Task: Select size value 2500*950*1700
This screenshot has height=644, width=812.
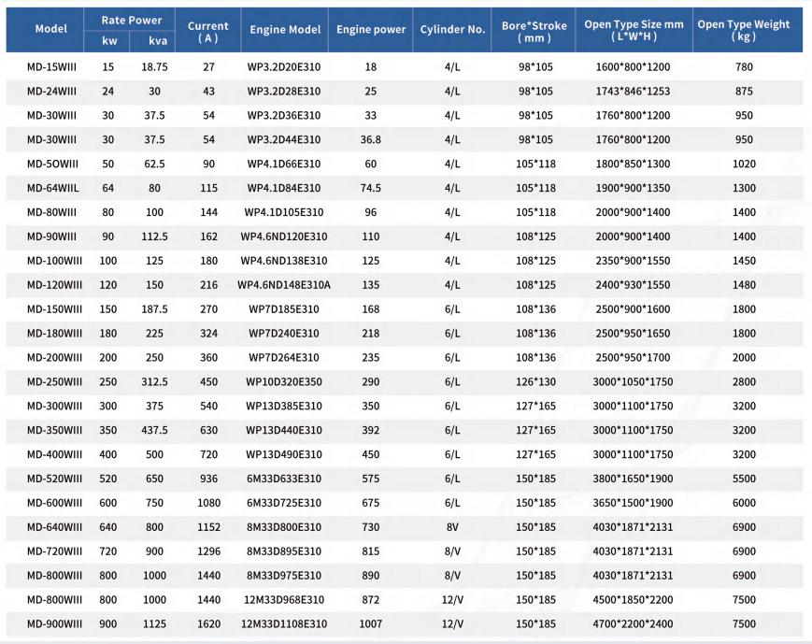Action: (633, 357)
